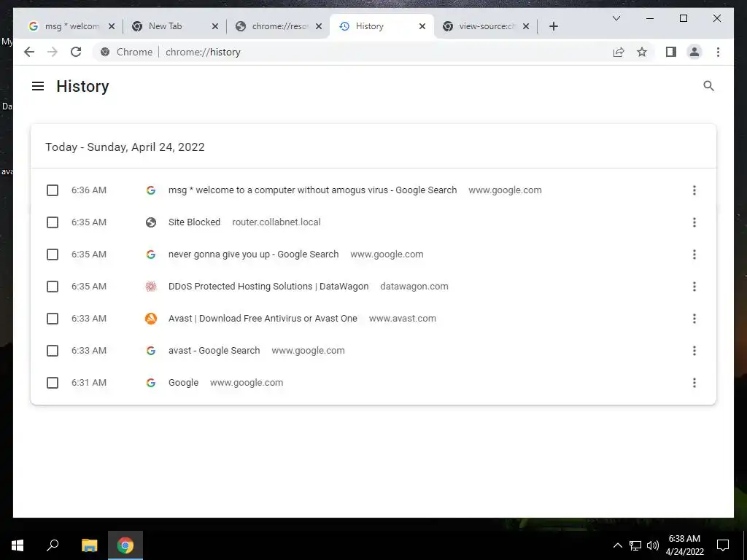Open a new tab with plus button
Screen dimensions: 747x560
tap(553, 26)
